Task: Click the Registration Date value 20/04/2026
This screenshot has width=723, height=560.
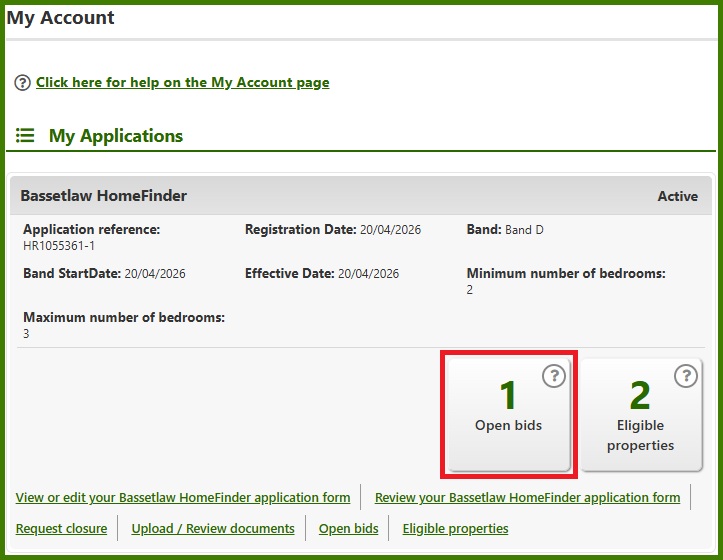Action: [x=391, y=230]
